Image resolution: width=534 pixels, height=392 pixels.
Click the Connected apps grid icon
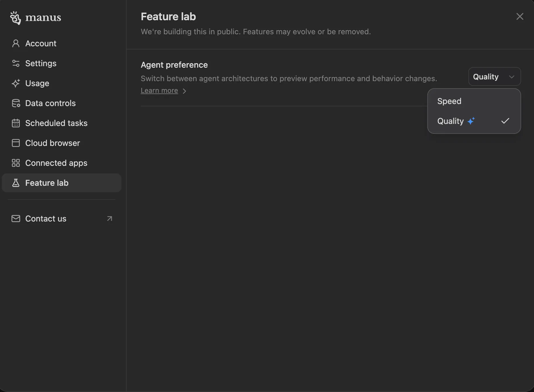pos(16,163)
